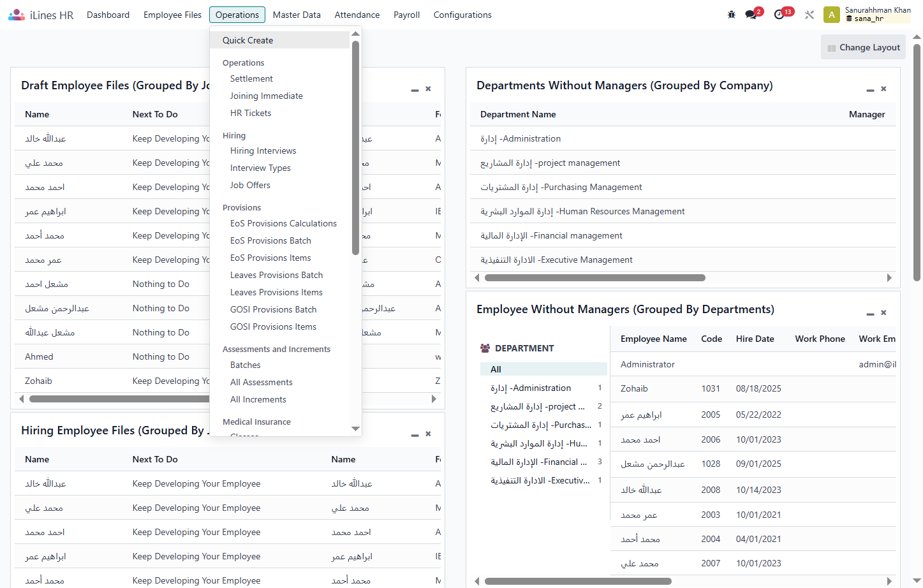
Task: Go to the Dashboard menu
Action: 108,15
